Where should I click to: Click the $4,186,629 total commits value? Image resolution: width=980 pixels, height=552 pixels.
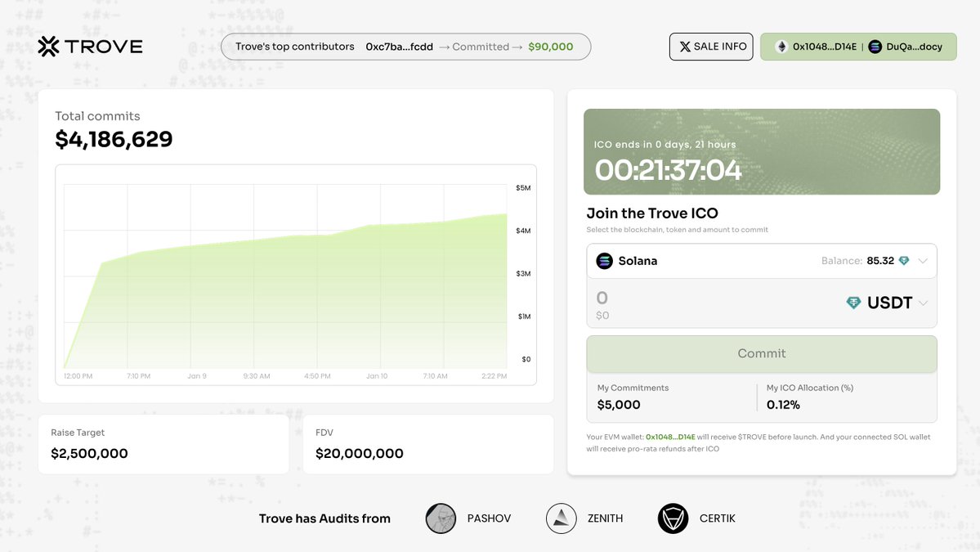(114, 139)
